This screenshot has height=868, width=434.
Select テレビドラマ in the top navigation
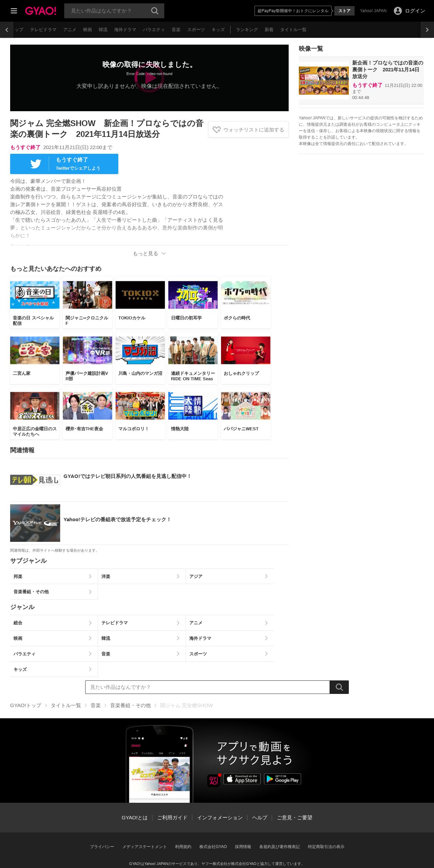point(43,30)
